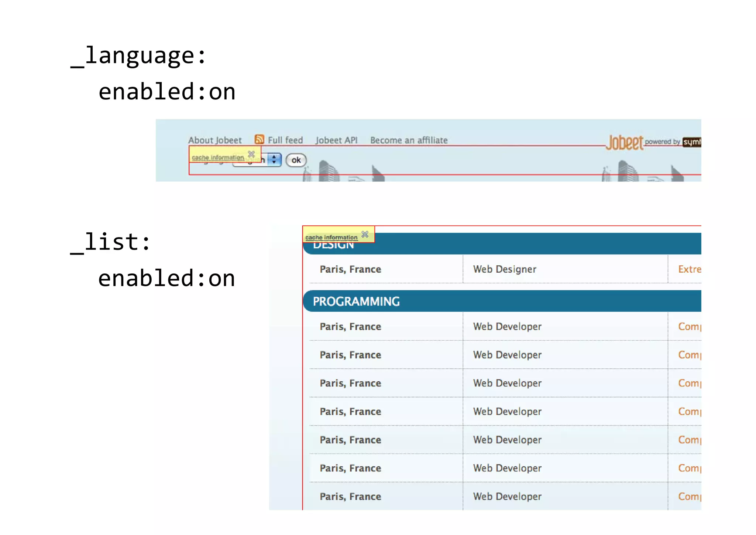The height and width of the screenshot is (535, 756).
Task: Click the RSS feed icon
Action: pos(259,139)
